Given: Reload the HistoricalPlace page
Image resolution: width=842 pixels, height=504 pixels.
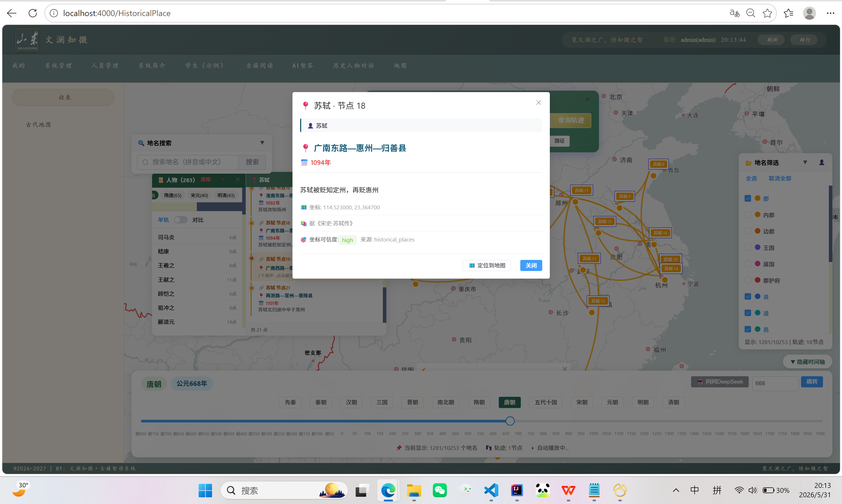Looking at the screenshot, I should tap(32, 13).
